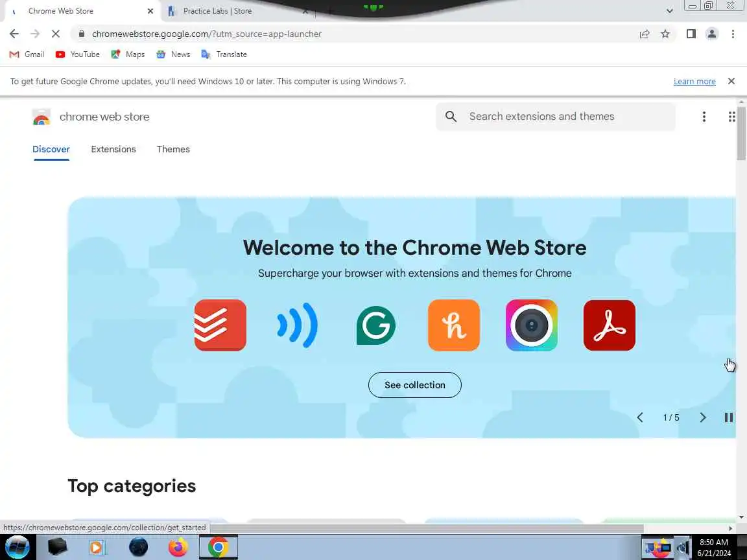
Task: Switch to the Discover tab
Action: [x=51, y=149]
